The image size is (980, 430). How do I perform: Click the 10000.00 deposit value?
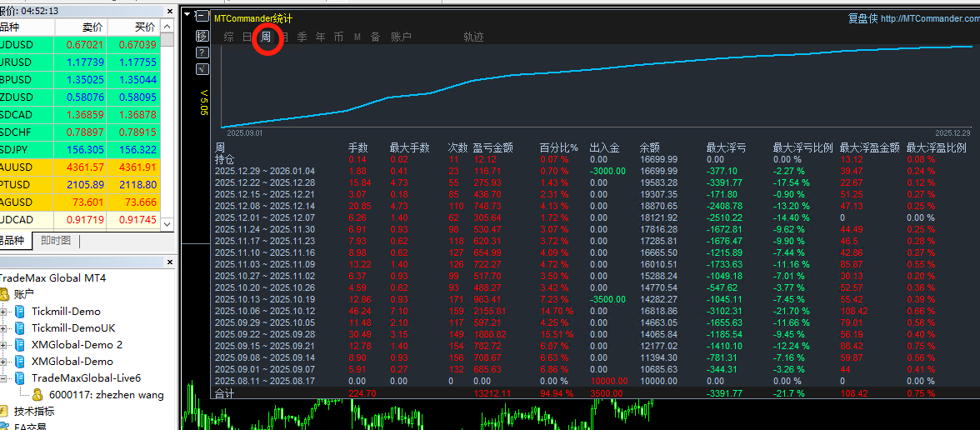pos(608,382)
